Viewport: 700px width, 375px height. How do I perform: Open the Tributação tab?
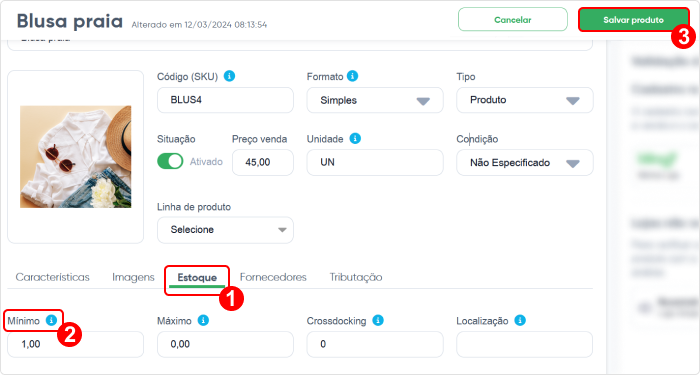click(356, 277)
